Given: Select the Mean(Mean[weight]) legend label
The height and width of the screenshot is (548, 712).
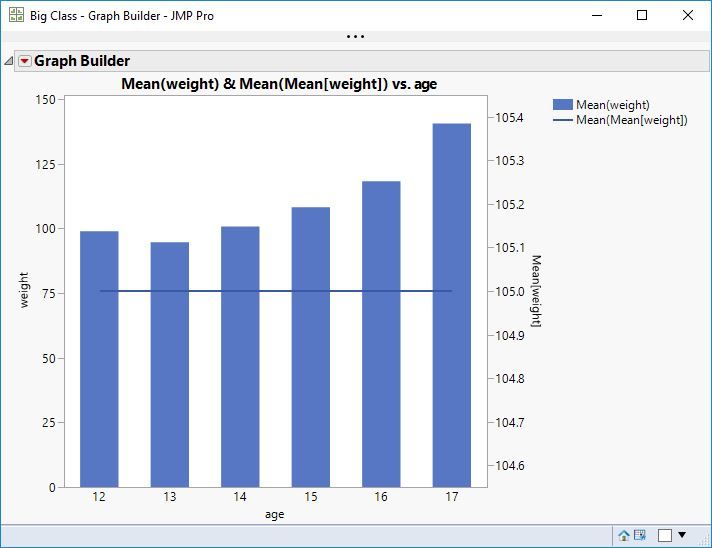Looking at the screenshot, I should (x=632, y=120).
